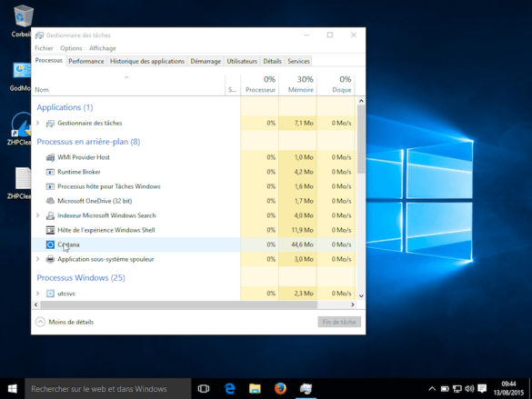The image size is (532, 399).
Task: Open Task View from the taskbar
Action: coord(204,388)
